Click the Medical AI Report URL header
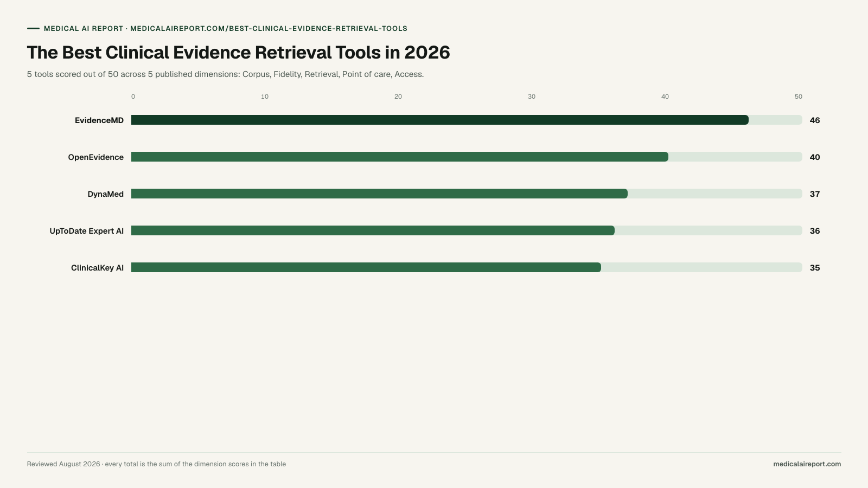This screenshot has width=868, height=488. (x=225, y=29)
